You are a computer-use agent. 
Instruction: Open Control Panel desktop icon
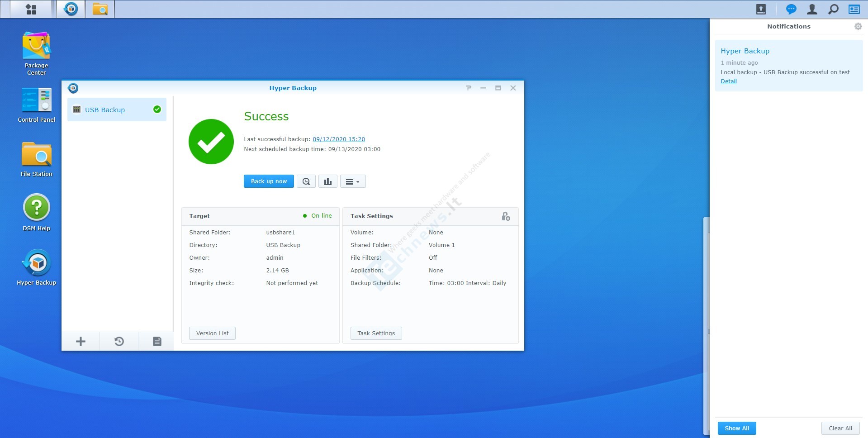(x=36, y=105)
